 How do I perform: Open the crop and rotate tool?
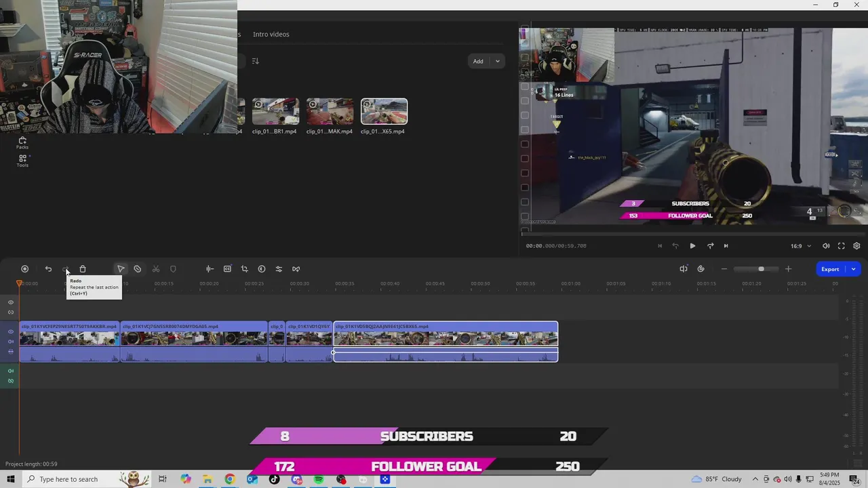[x=244, y=269]
